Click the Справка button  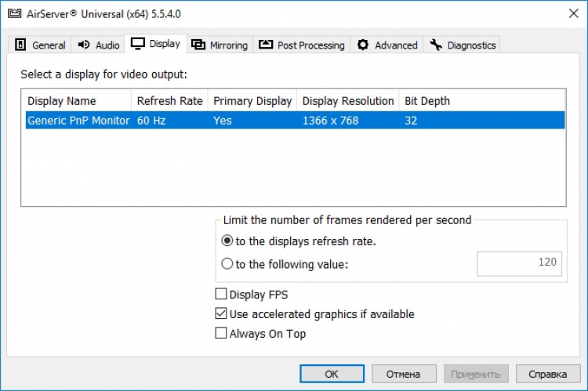click(547, 374)
